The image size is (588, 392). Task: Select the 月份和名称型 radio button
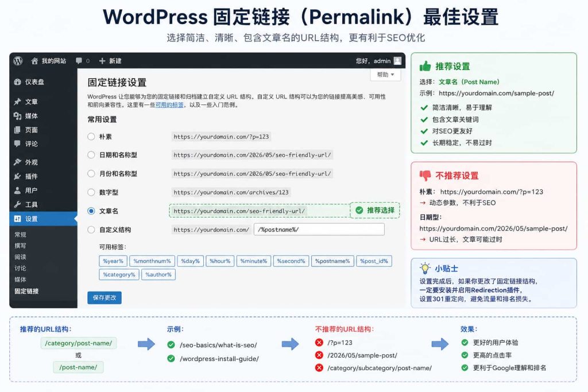[x=91, y=173]
